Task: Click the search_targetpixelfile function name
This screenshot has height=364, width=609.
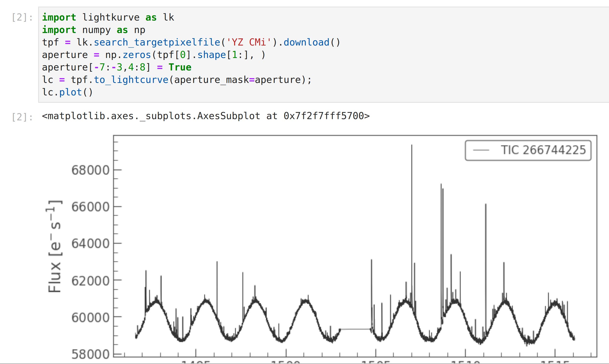Action: click(157, 42)
